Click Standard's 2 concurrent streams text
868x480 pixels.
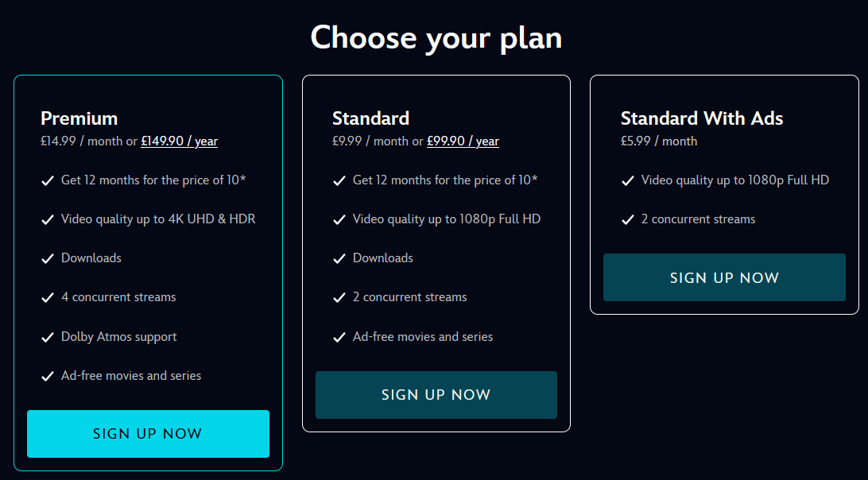tap(409, 297)
